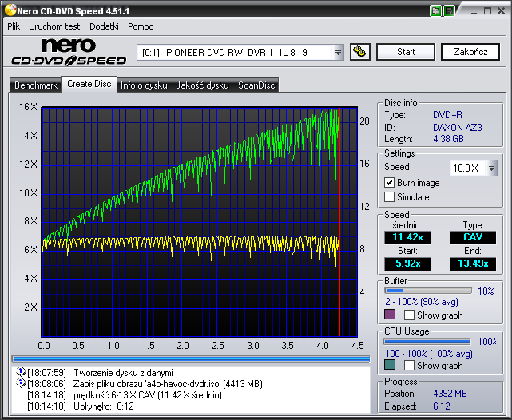Click the info icon next to 18:07:59 log entry
512x420 pixels.
pyautogui.click(x=20, y=372)
